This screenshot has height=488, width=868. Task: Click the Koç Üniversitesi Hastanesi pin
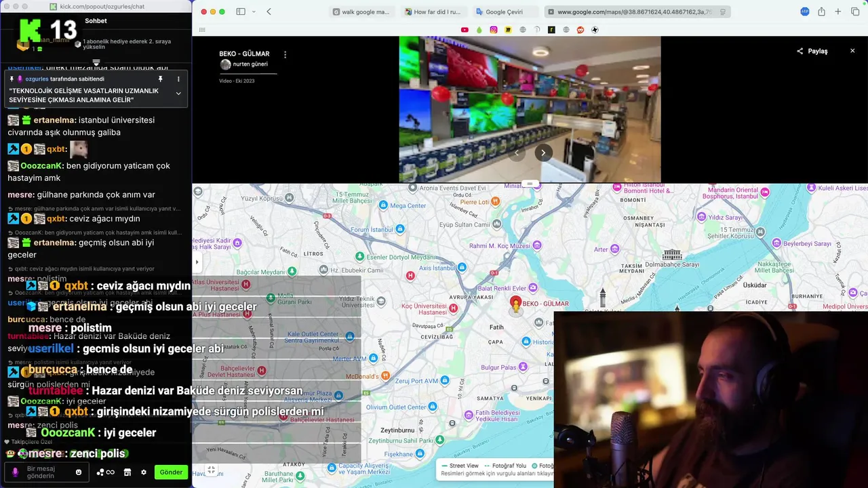pos(454,308)
